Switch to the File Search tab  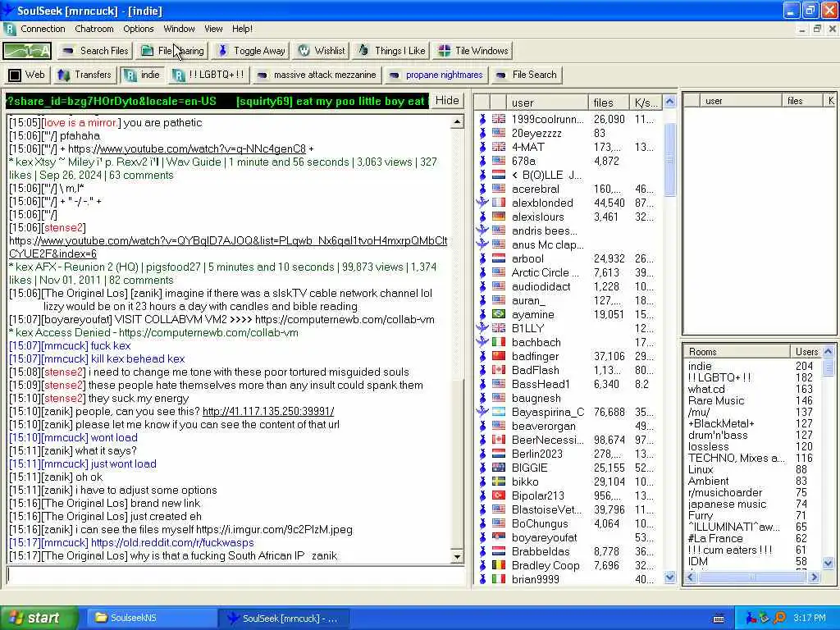(x=526, y=75)
